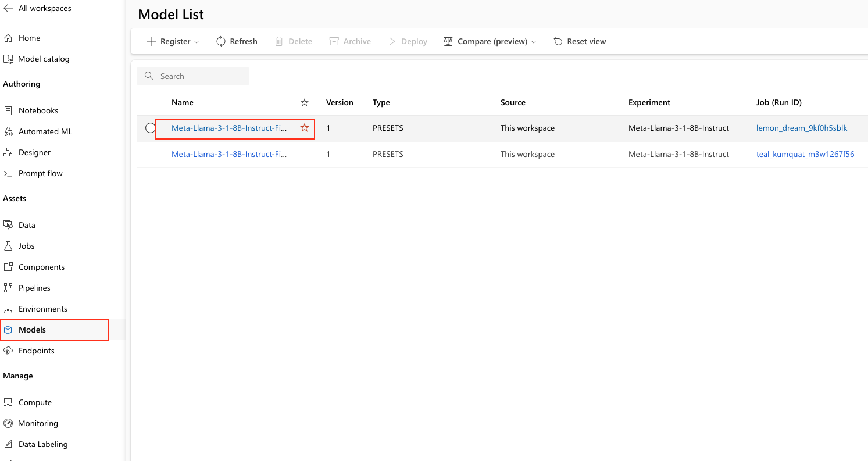Click the Pipelines icon in sidebar
The image size is (868, 461).
pyautogui.click(x=8, y=288)
